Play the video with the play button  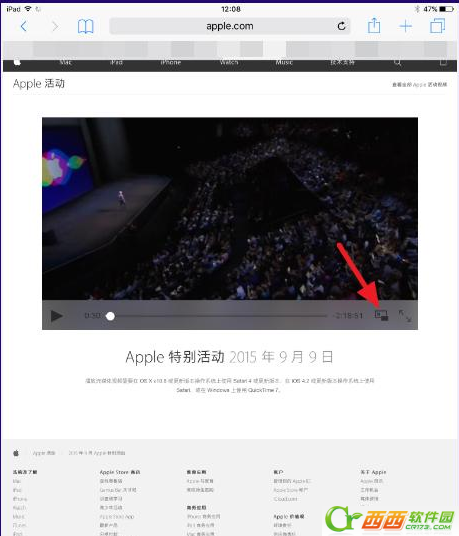[x=56, y=316]
